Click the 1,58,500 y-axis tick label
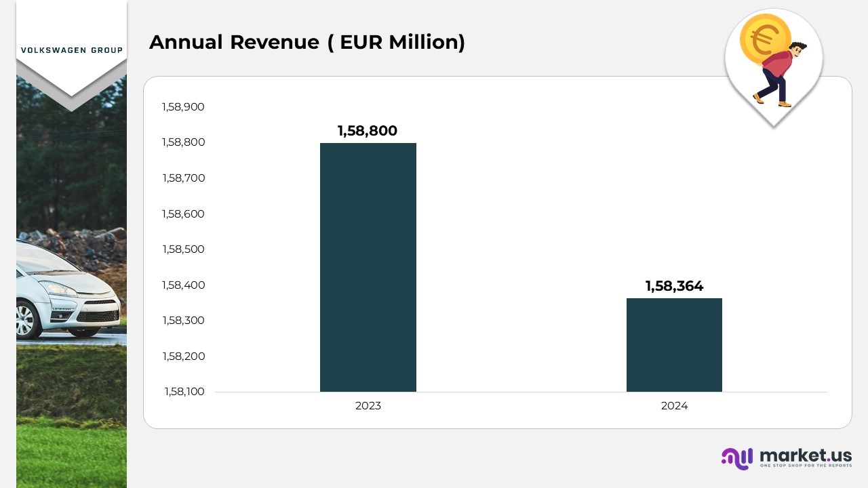The height and width of the screenshot is (488, 868). point(182,249)
